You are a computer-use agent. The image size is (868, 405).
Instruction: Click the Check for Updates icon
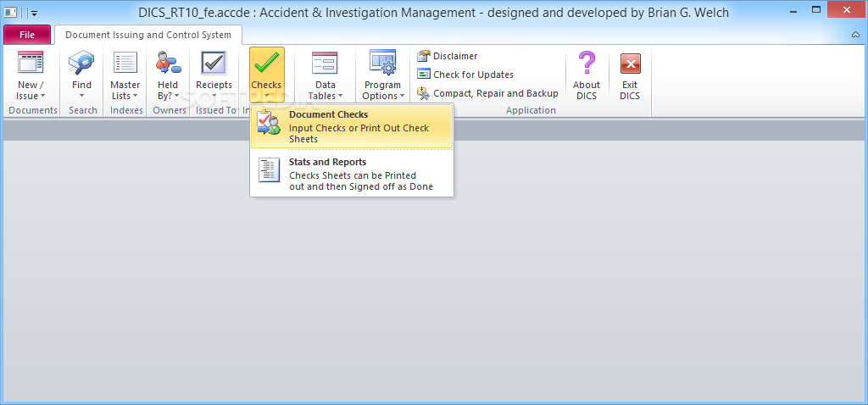(x=424, y=75)
